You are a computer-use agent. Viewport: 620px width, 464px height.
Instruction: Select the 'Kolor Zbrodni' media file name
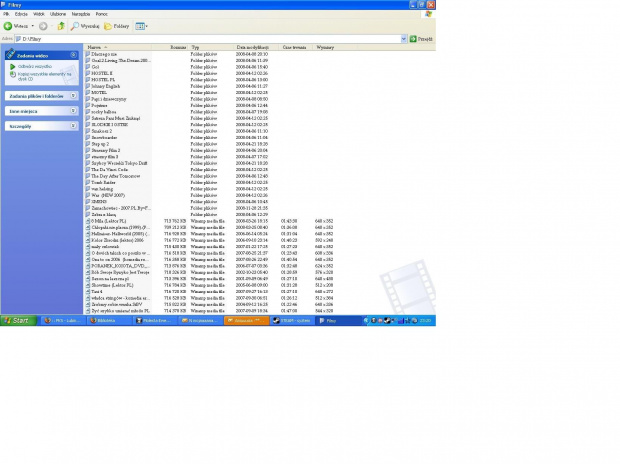click(x=117, y=240)
